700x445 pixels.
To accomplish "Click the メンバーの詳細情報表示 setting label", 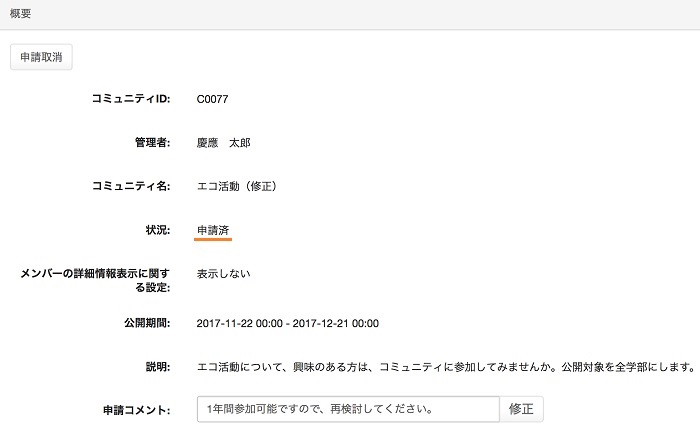I will [95, 280].
